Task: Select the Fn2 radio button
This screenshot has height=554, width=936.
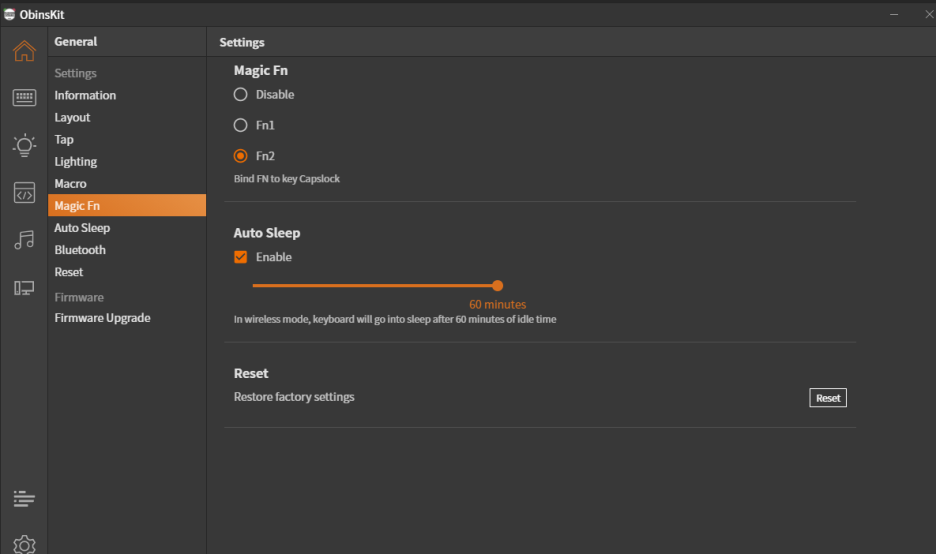Action: pos(240,156)
